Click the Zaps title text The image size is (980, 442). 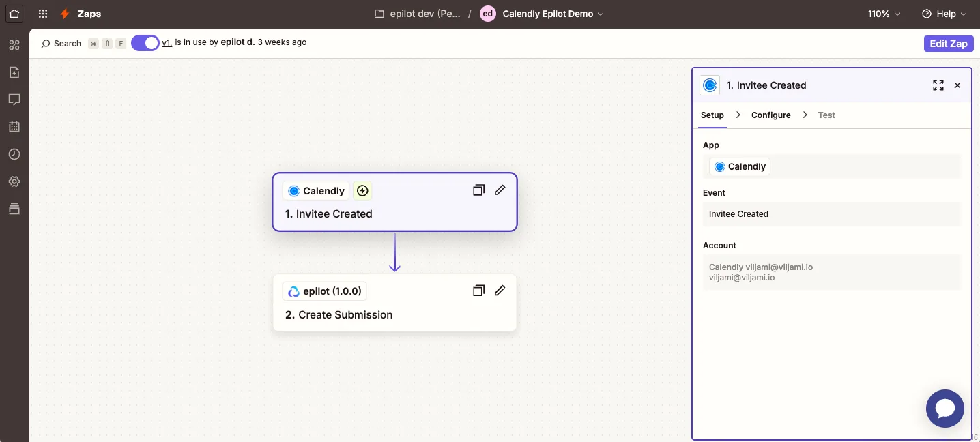click(x=89, y=14)
